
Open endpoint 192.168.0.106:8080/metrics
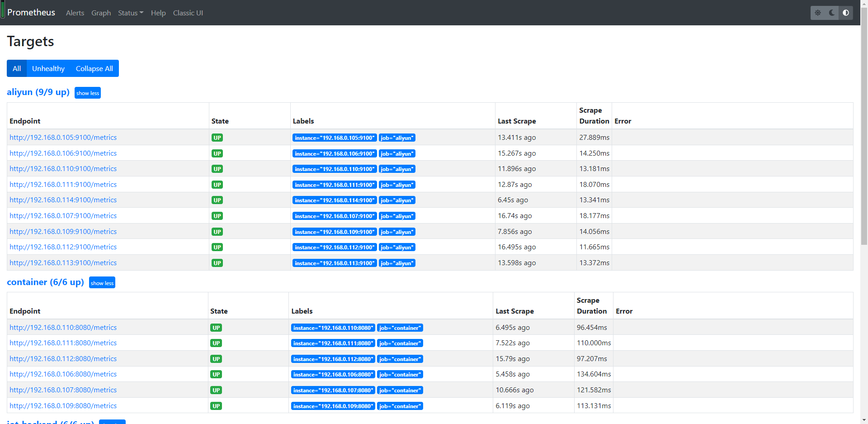coord(63,374)
